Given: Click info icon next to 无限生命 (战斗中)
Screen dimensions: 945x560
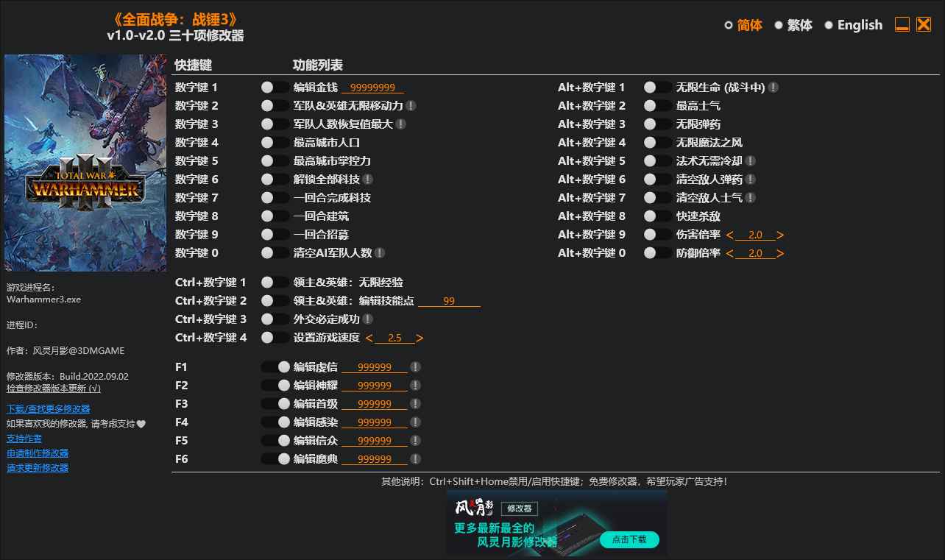Looking at the screenshot, I should coord(773,88).
